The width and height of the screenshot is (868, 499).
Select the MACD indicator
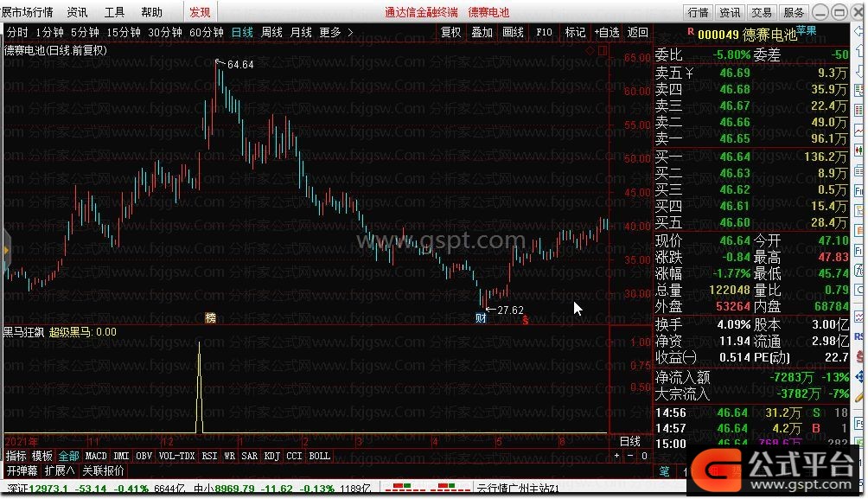tap(96, 456)
